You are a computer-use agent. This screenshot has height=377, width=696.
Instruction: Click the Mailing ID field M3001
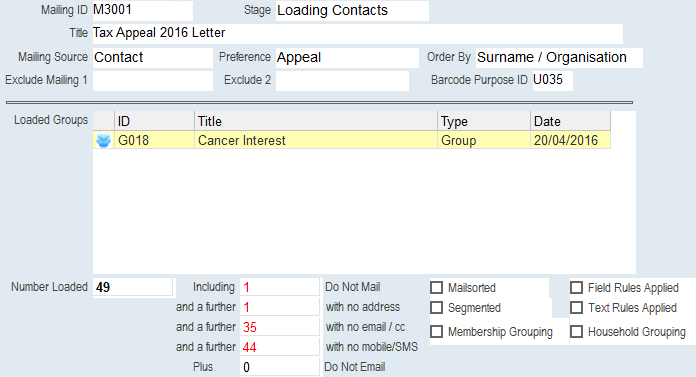pos(142,10)
